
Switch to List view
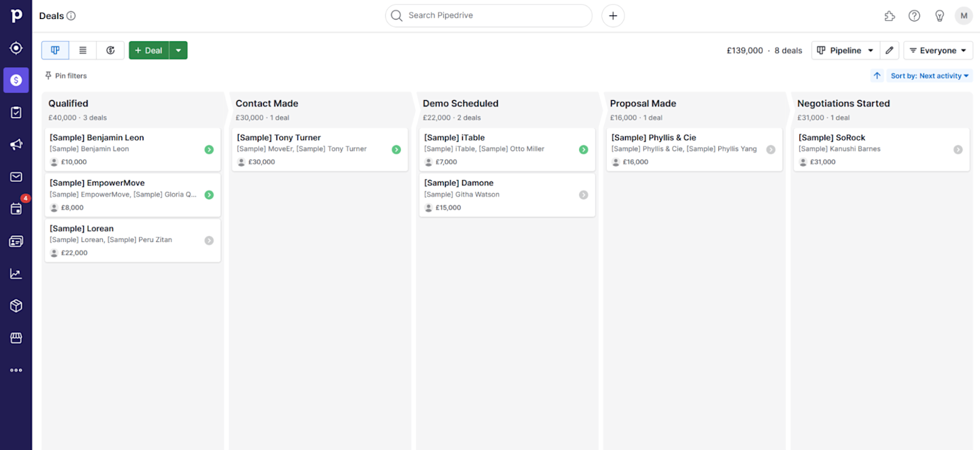pos(83,50)
